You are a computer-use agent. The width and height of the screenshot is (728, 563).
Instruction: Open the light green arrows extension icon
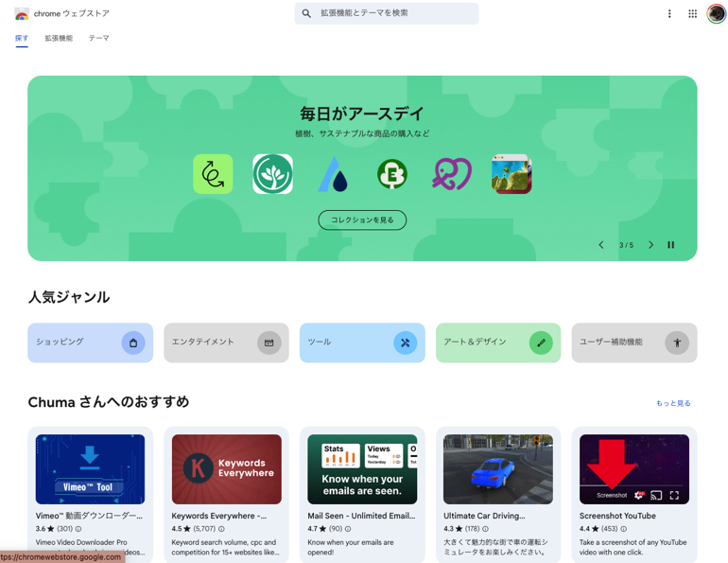(x=213, y=174)
